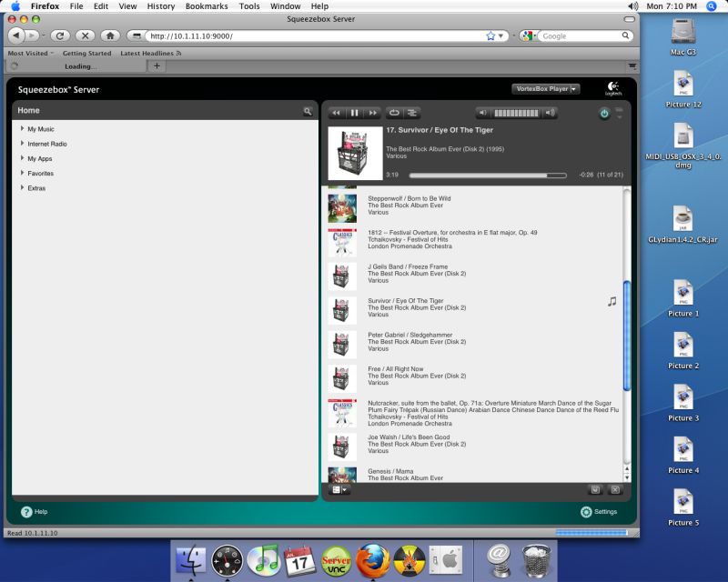Expand the My Apps item

click(x=22, y=158)
